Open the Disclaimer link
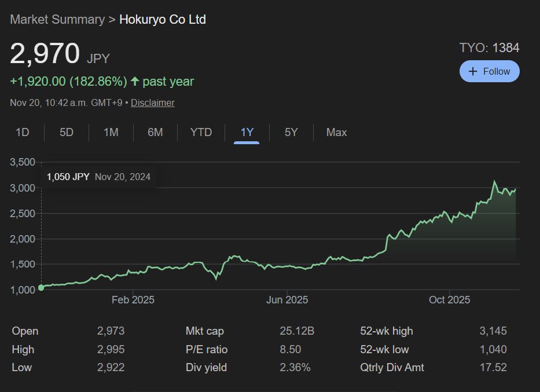The image size is (540, 392). point(153,102)
